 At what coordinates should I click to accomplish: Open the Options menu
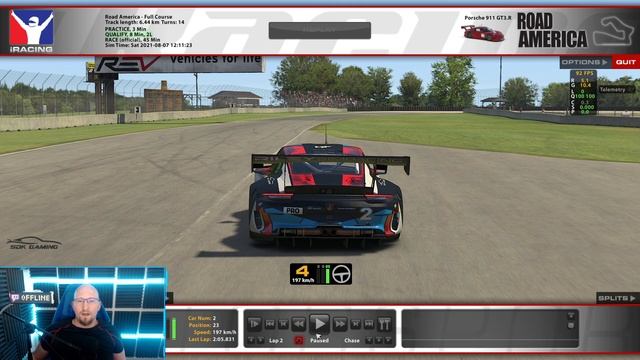coord(585,62)
